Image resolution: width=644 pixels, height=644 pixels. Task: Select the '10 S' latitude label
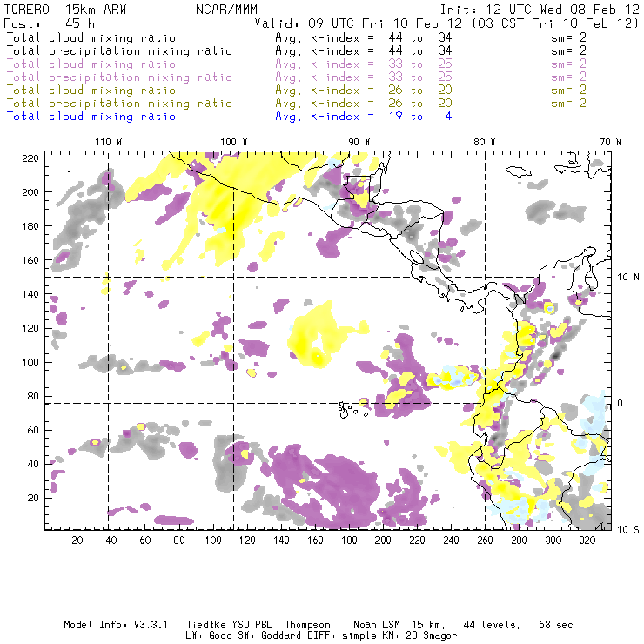pos(628,530)
